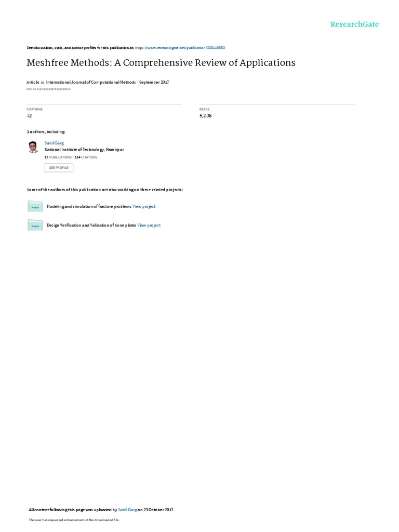This screenshot has height=532, width=399.
Task: Click the DOI number under the journal name
Action: point(48,89)
